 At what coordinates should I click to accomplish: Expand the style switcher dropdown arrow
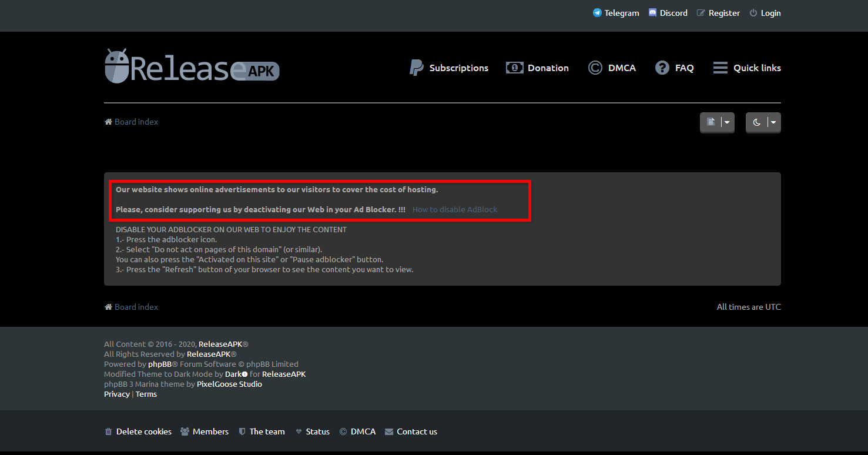click(x=726, y=122)
